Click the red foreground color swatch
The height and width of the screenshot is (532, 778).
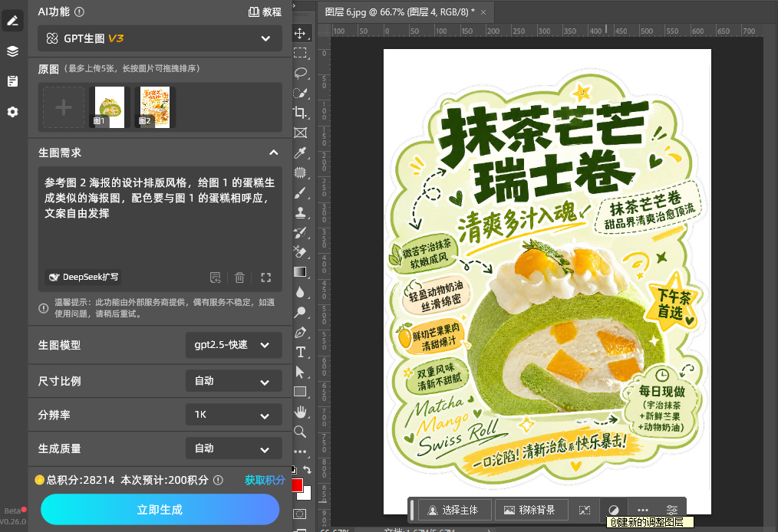click(297, 484)
